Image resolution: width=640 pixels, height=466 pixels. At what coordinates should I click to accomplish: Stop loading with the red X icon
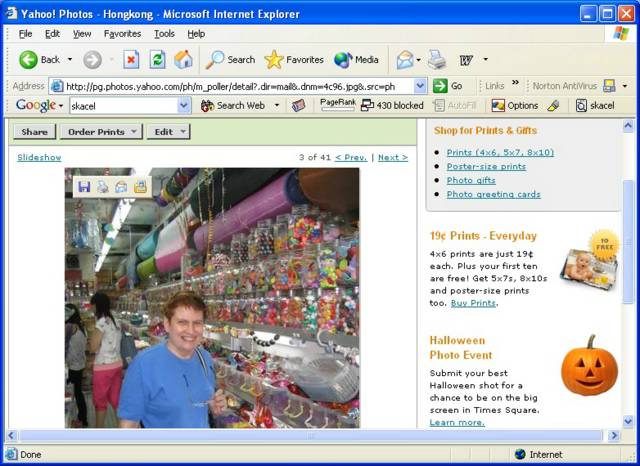[131, 60]
